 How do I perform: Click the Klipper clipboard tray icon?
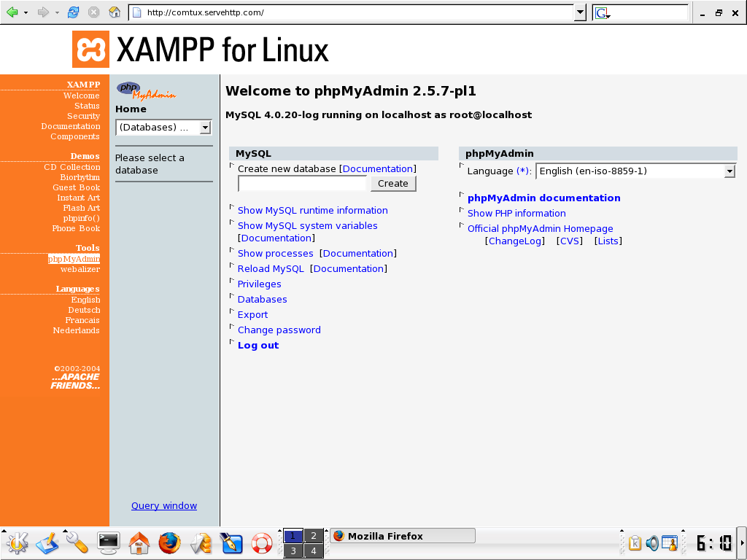tap(635, 543)
